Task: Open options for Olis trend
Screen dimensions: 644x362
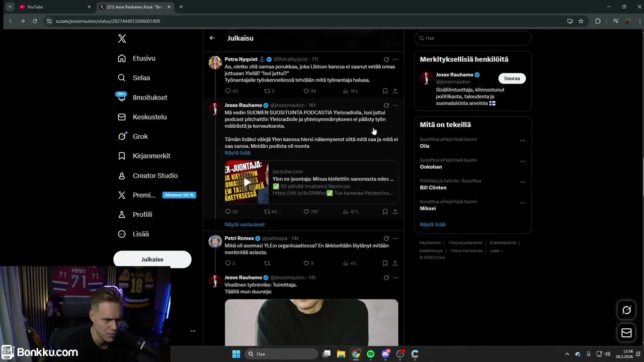Action: pos(522,141)
